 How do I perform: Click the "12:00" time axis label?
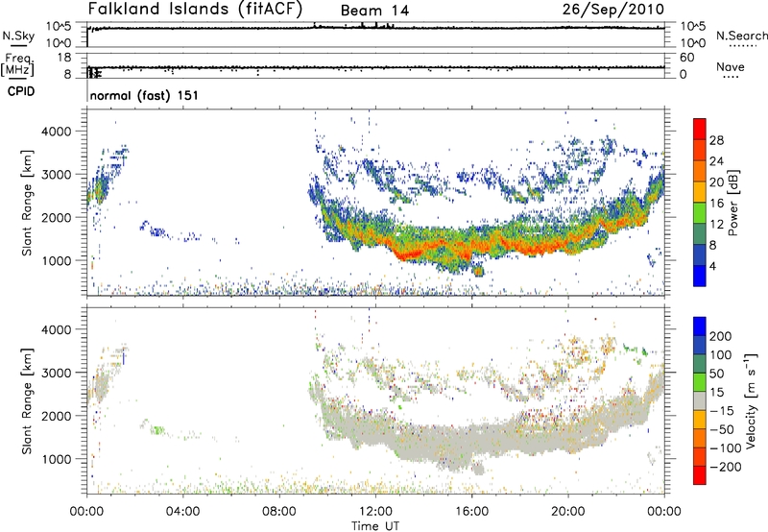coord(375,512)
